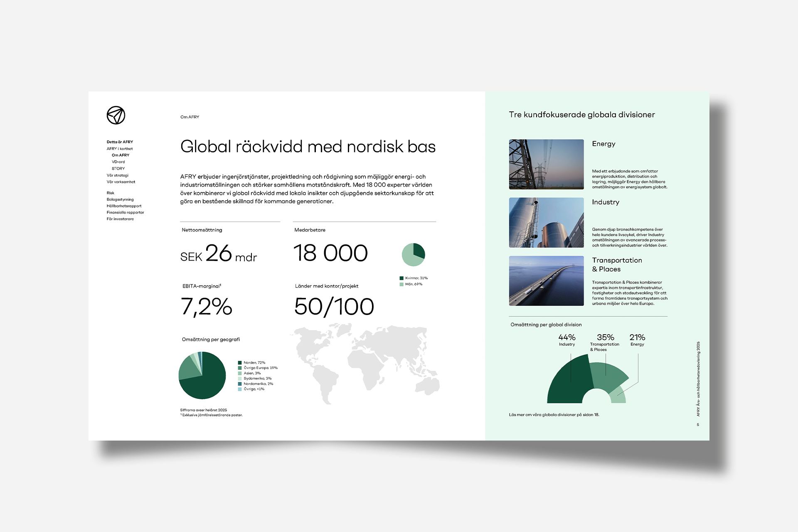This screenshot has width=798, height=532.
Task: Click the grey world map graphic
Action: [365, 365]
